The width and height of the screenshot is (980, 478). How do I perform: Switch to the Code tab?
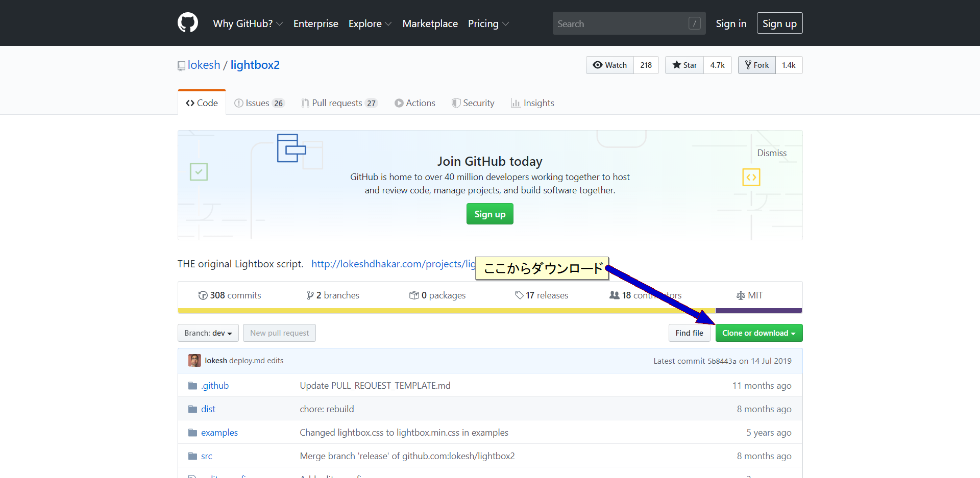202,103
